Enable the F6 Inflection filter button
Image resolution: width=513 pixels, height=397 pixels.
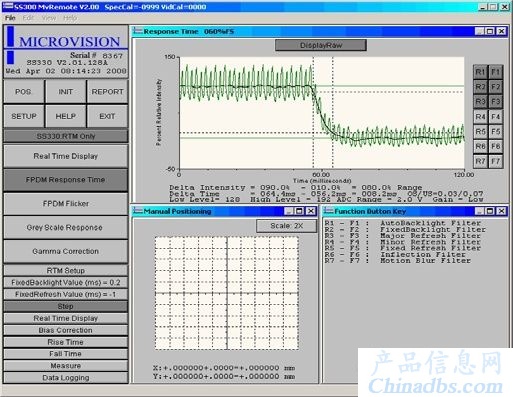pyautogui.click(x=496, y=146)
